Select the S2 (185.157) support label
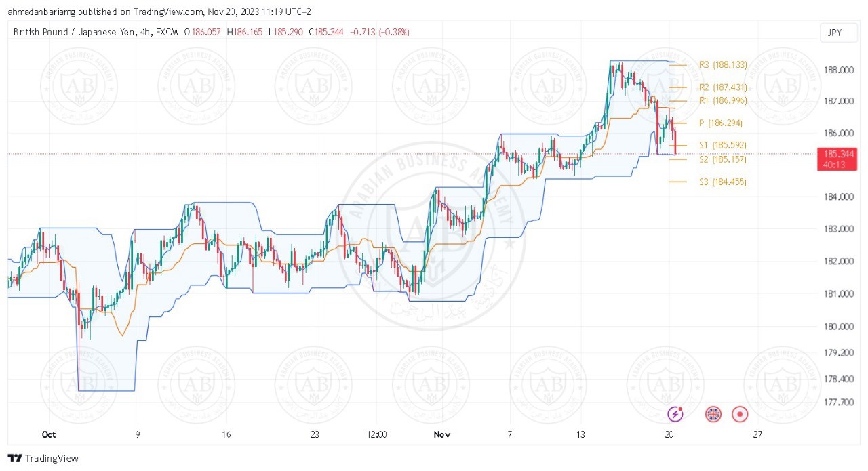Screen dimensions: 868x471 point(723,159)
